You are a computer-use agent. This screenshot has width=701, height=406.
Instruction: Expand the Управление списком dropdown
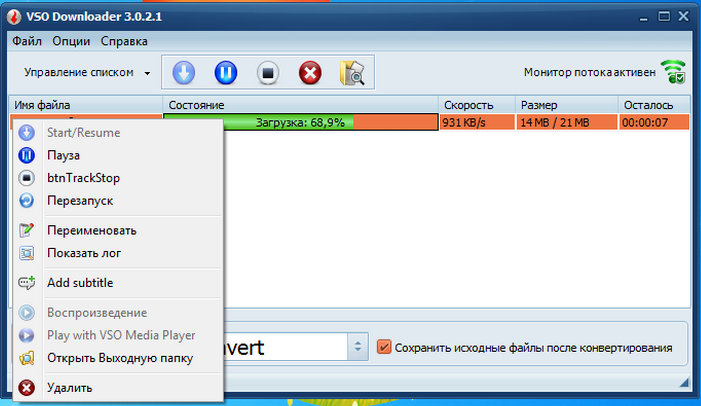point(86,72)
